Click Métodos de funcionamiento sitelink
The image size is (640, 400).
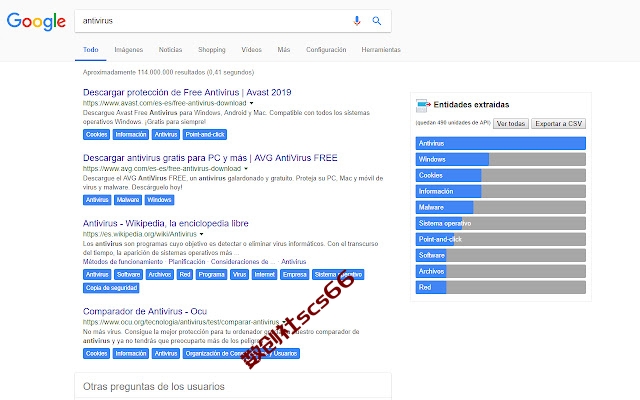click(123, 262)
